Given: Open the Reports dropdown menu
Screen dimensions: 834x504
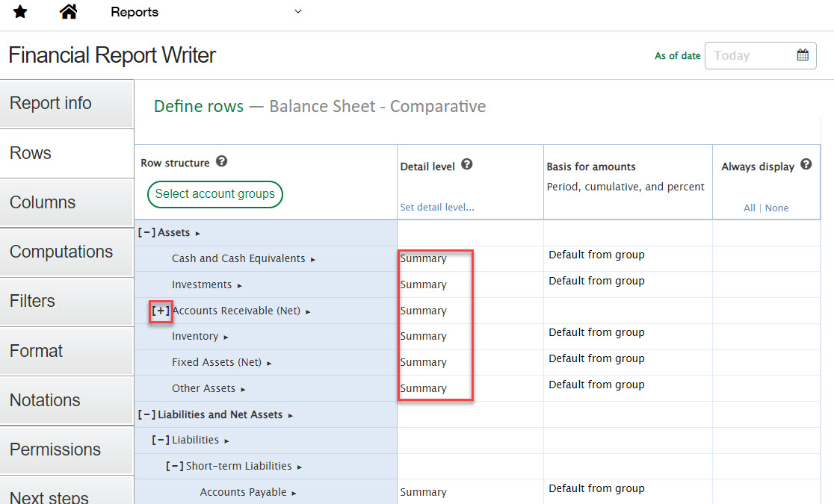Looking at the screenshot, I should click(x=297, y=12).
